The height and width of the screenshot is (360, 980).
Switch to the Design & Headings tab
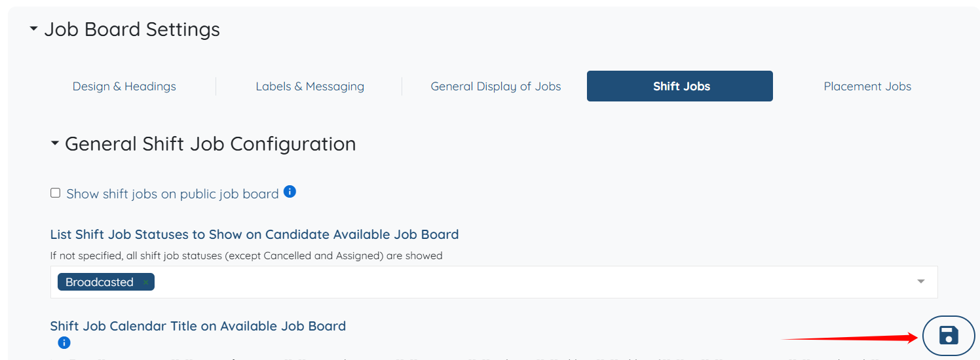click(124, 86)
